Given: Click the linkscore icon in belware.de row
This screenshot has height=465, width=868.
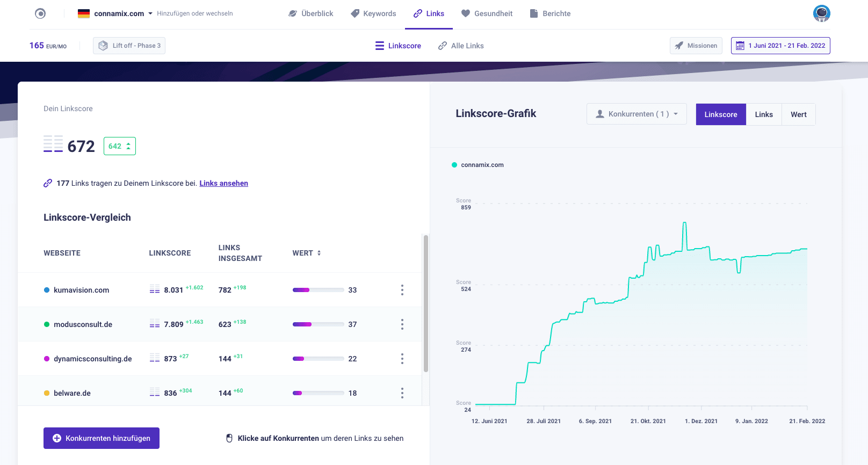Looking at the screenshot, I should 155,392.
